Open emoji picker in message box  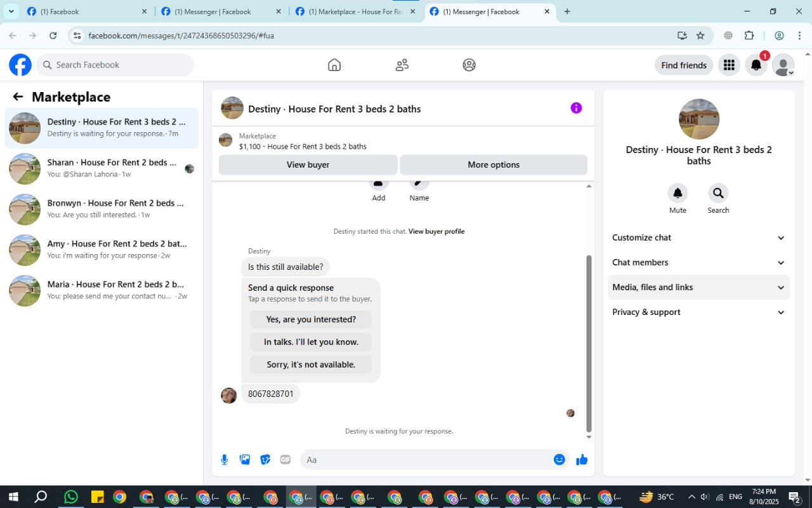click(x=559, y=460)
